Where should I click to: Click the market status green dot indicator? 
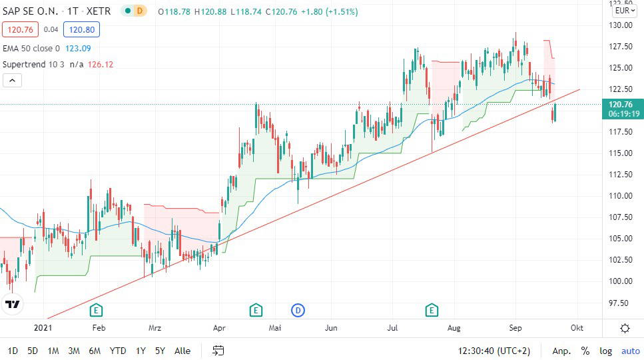click(x=128, y=11)
